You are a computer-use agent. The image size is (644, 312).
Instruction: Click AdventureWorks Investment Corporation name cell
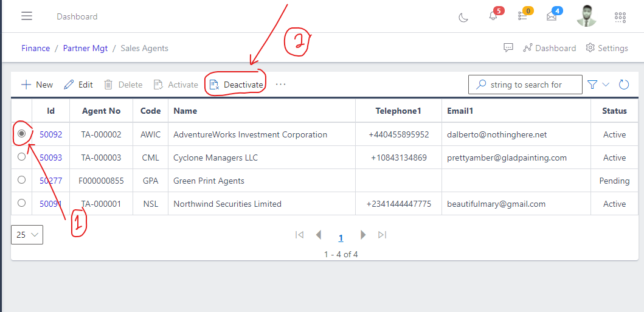click(x=262, y=134)
